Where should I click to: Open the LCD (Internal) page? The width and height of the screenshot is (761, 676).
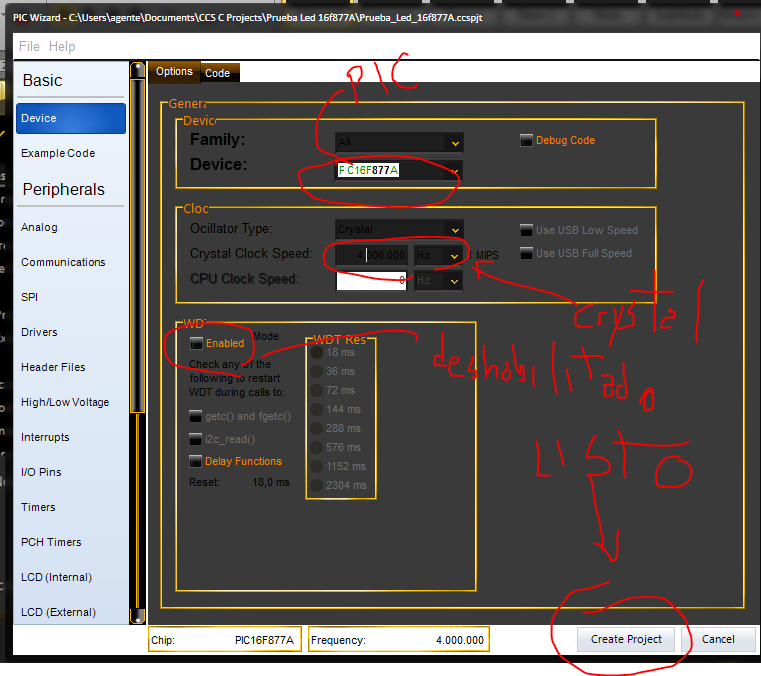click(71, 577)
